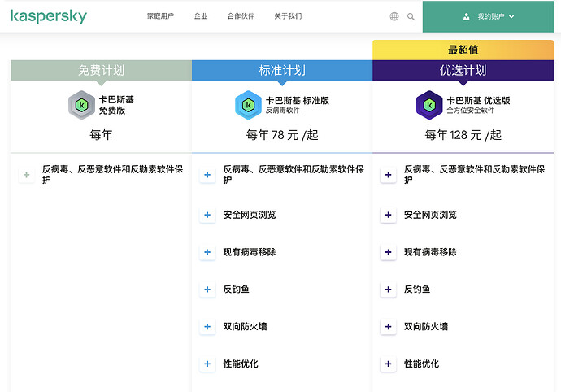The width and height of the screenshot is (561, 392).
Task: Open the 关于我们 menu
Action: click(x=288, y=16)
